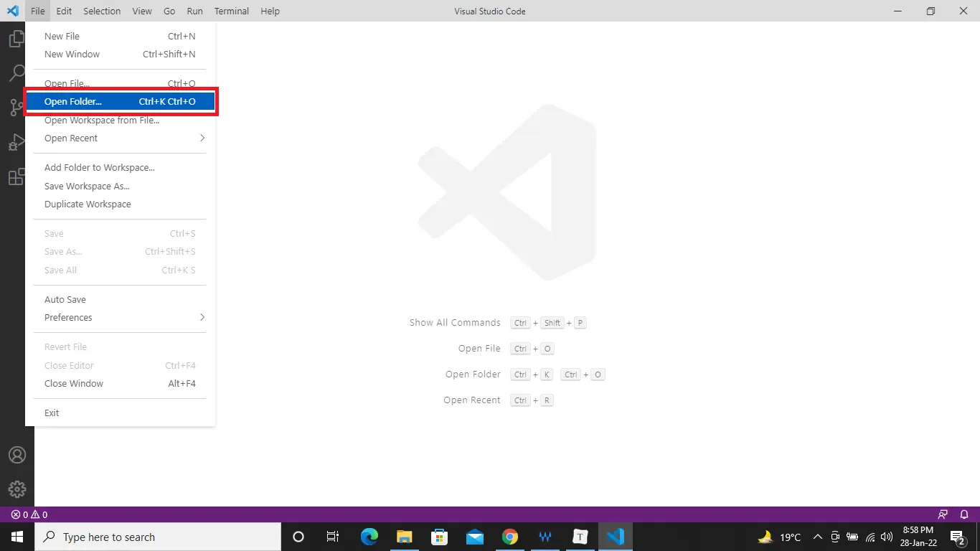This screenshot has width=980, height=551.
Task: Open the Source Control view icon
Action: pyautogui.click(x=17, y=108)
